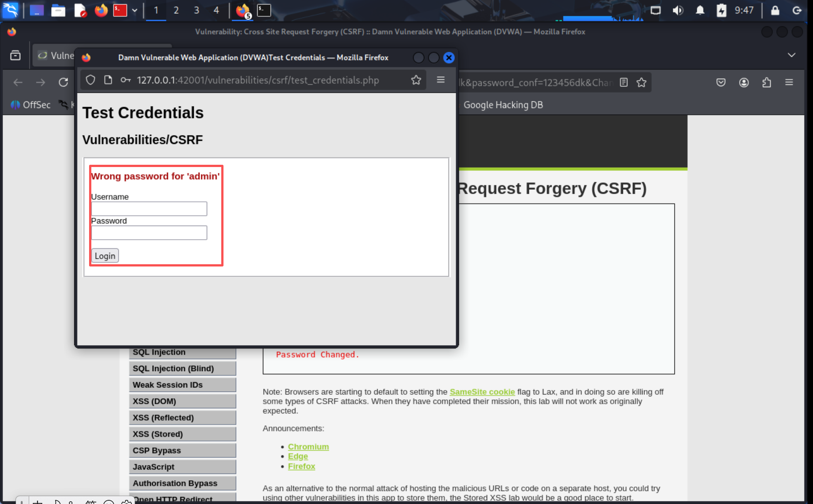Switch to workspace 3
Viewport: 813px width, 504px height.
tap(196, 10)
